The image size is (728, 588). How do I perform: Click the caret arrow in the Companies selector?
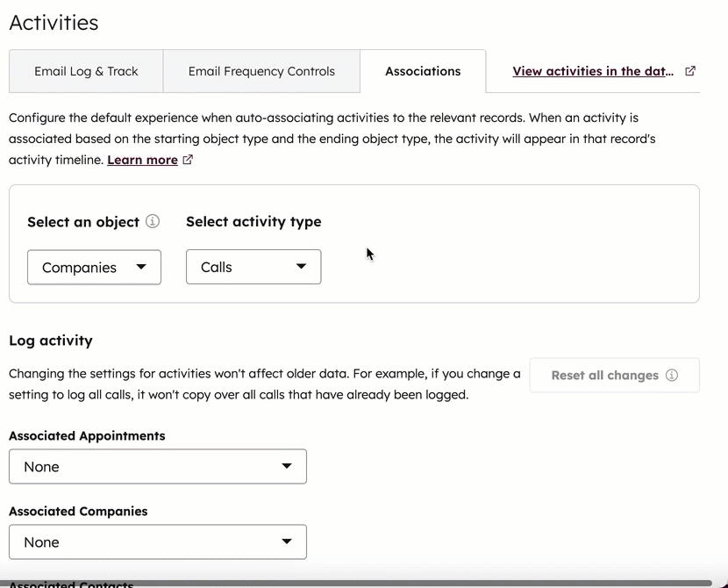tap(141, 268)
